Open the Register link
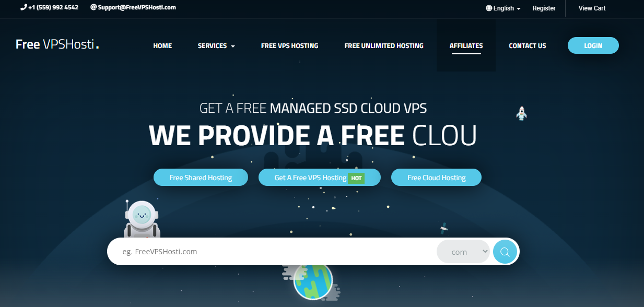The image size is (644, 307). (x=544, y=8)
